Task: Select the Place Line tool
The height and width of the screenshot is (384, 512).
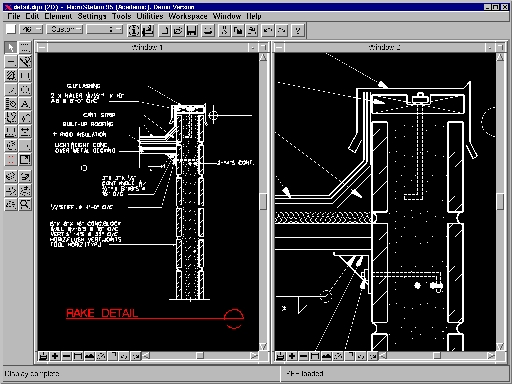Action: coord(11,62)
